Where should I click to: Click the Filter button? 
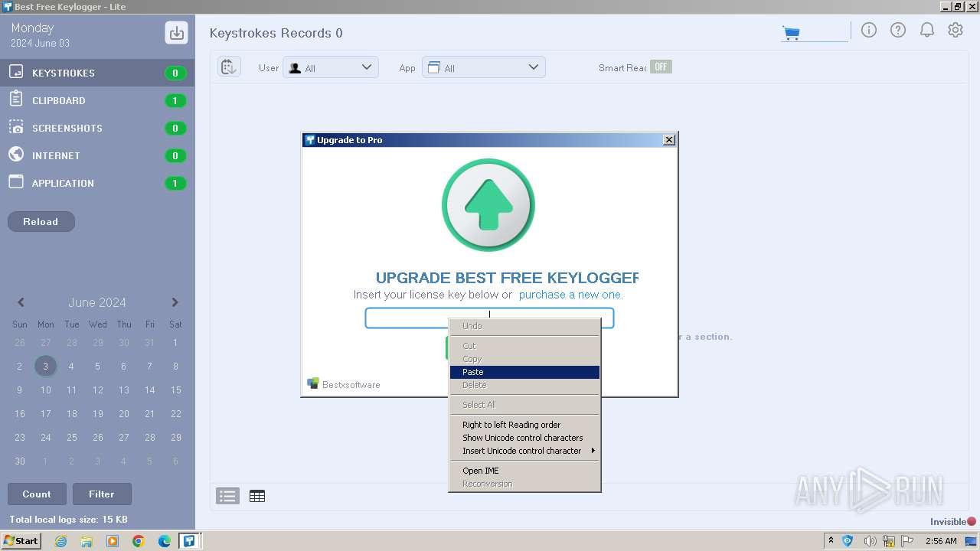click(102, 494)
